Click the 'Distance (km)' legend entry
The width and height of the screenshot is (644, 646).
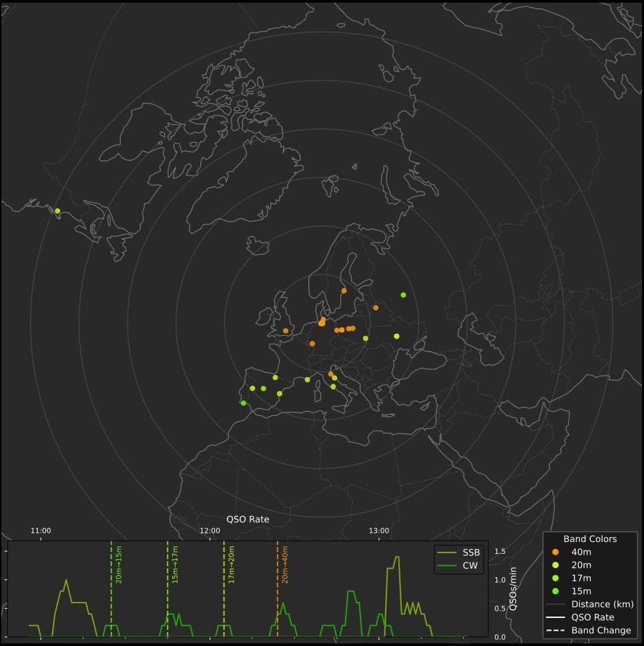[x=590, y=605]
